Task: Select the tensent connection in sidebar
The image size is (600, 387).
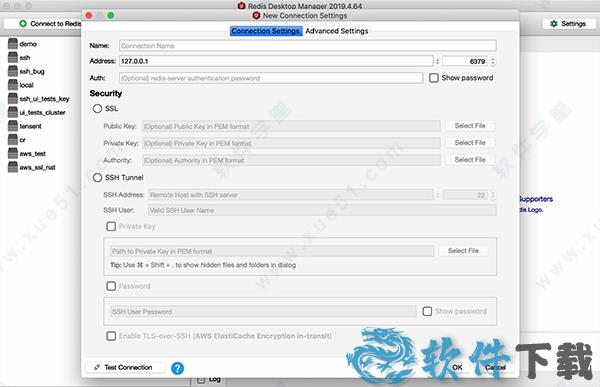Action: click(x=30, y=126)
